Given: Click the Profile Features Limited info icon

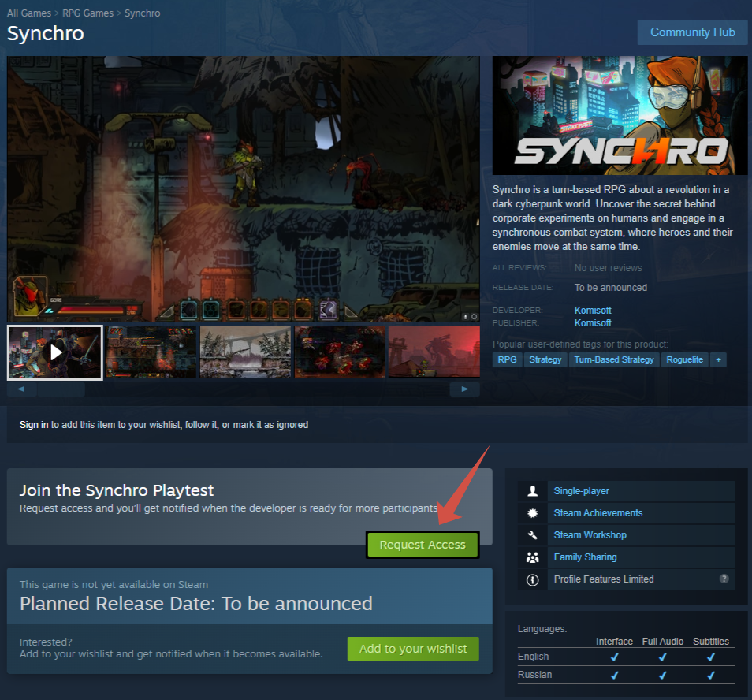Looking at the screenshot, I should (532, 579).
